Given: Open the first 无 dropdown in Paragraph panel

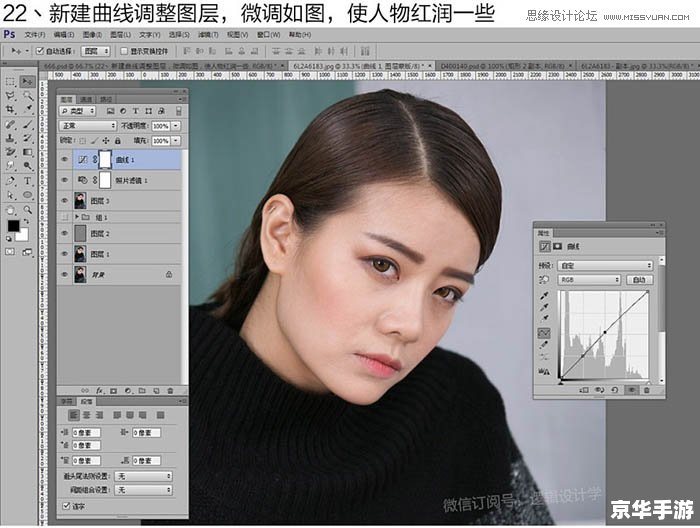Looking at the screenshot, I should point(143,476).
